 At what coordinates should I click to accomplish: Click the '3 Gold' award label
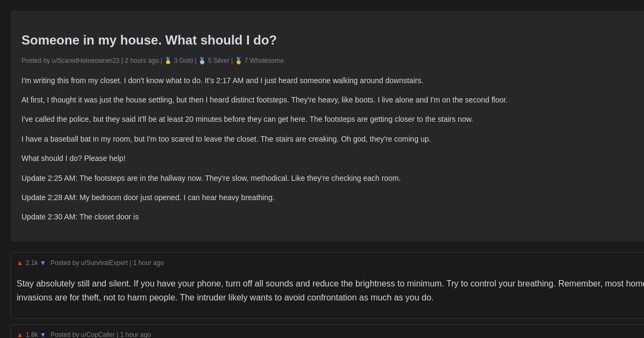[x=183, y=61]
